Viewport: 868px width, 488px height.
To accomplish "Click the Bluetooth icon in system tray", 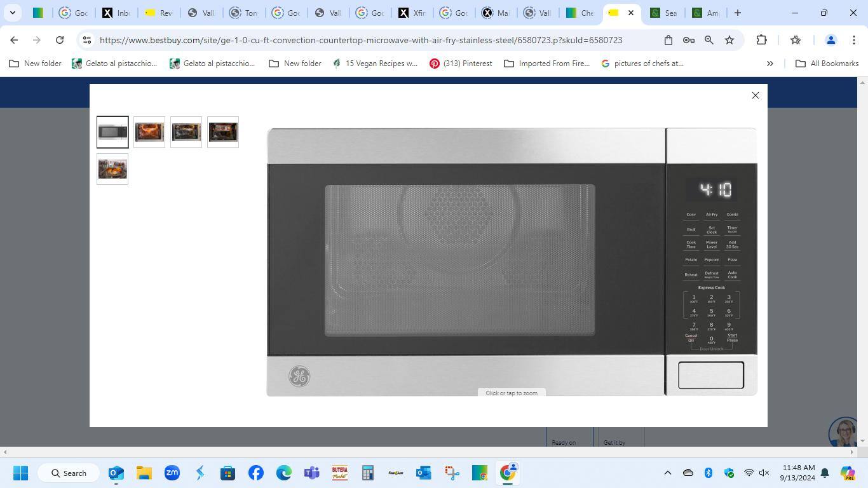I will click(708, 473).
